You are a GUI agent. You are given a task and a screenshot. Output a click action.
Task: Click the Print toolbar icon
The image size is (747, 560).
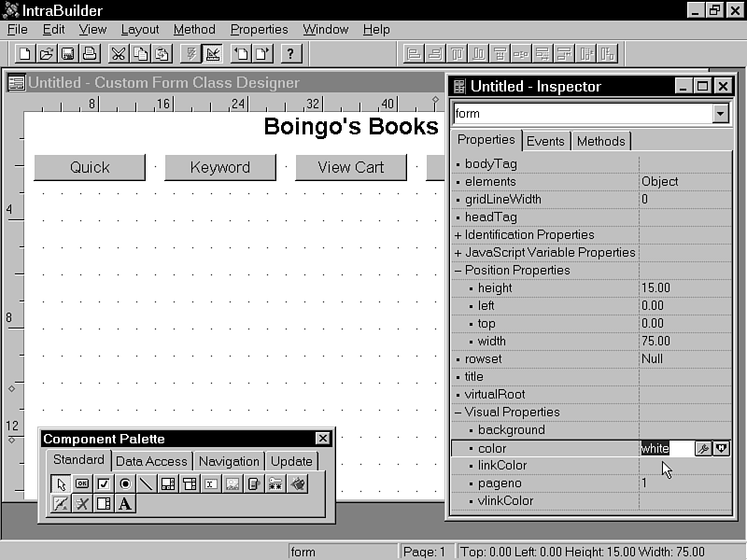[x=90, y=53]
